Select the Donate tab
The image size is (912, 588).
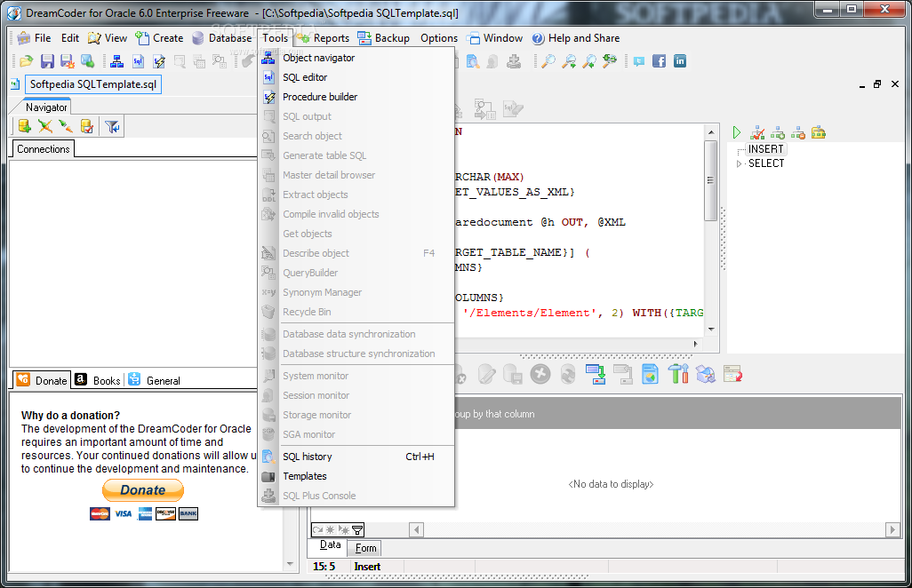[x=42, y=380]
